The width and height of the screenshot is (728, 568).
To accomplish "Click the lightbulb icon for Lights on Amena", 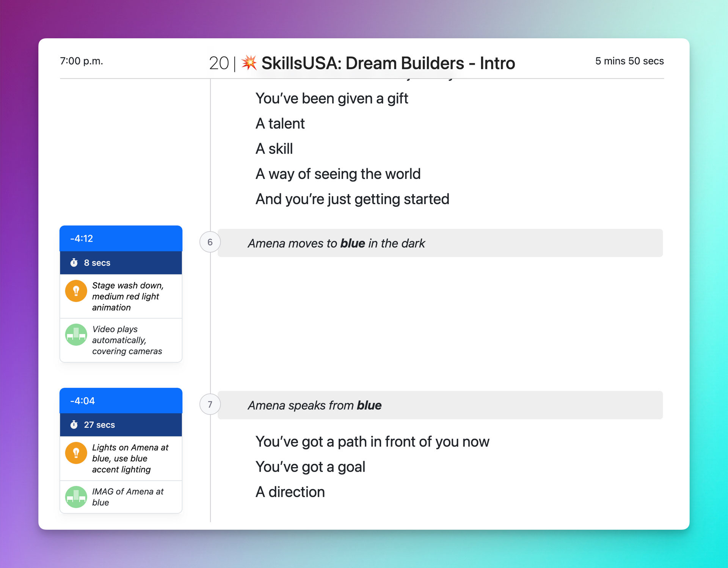I will (76, 453).
